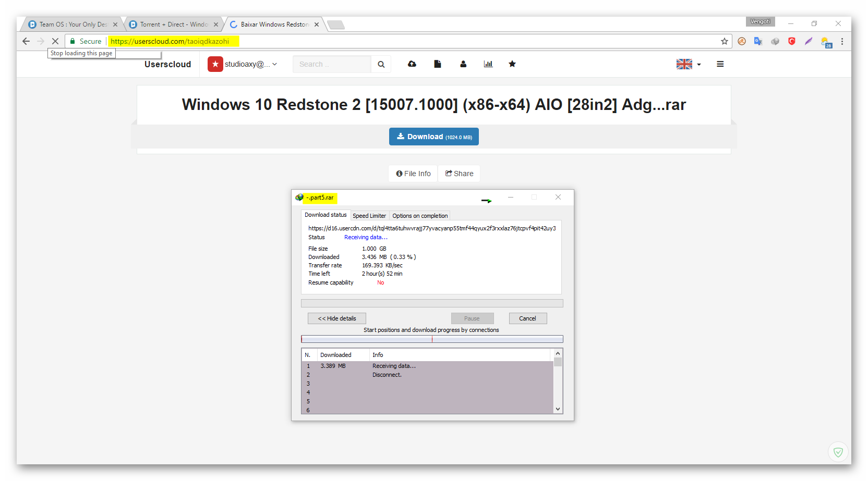Open the weather extension with badge 28
Image resolution: width=868 pixels, height=481 pixels.
826,42
